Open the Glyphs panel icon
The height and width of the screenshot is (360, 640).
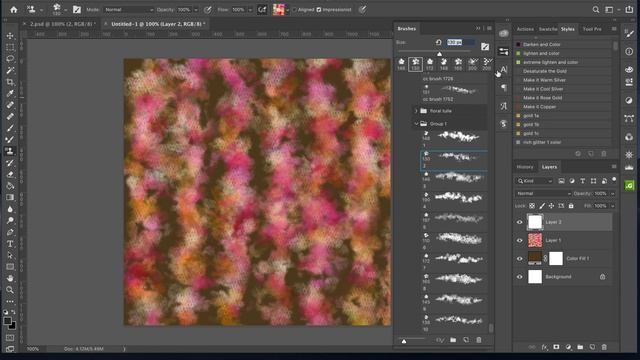504,106
